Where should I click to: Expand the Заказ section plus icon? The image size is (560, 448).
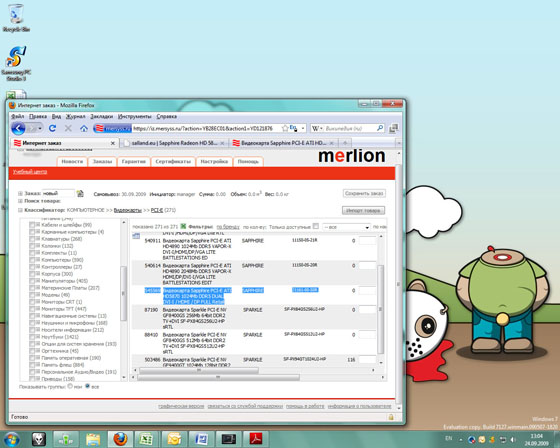coord(20,193)
